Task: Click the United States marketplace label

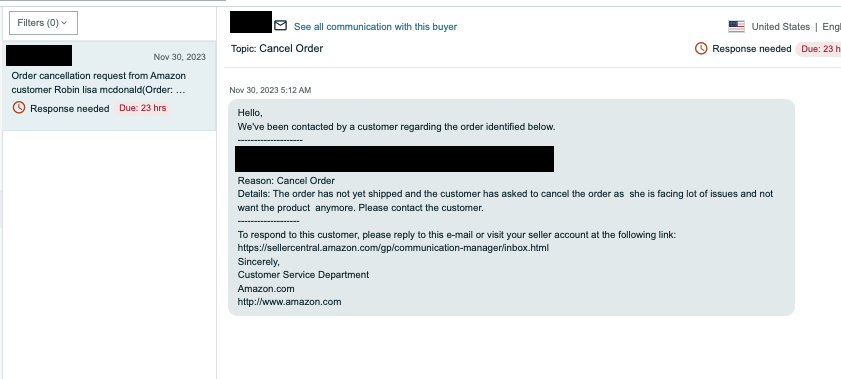Action: pos(780,27)
